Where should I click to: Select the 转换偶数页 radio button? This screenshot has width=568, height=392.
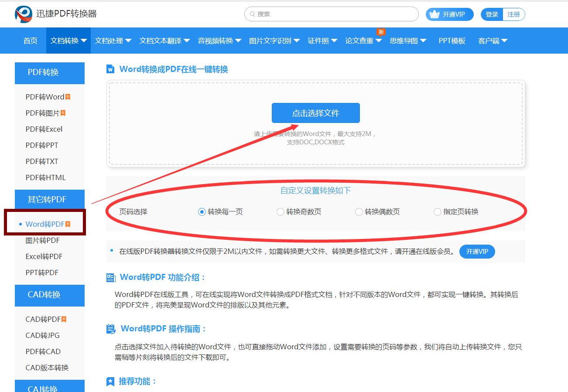coord(359,212)
